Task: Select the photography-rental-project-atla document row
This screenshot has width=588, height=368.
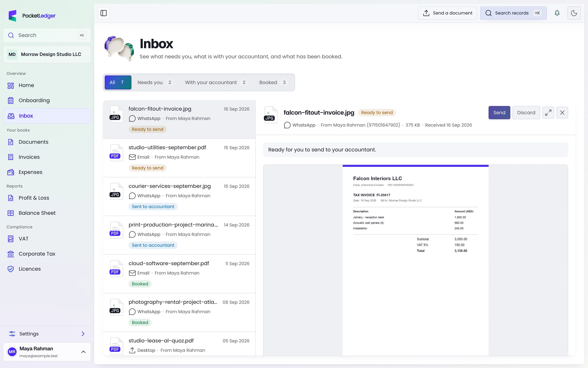Action: click(179, 312)
